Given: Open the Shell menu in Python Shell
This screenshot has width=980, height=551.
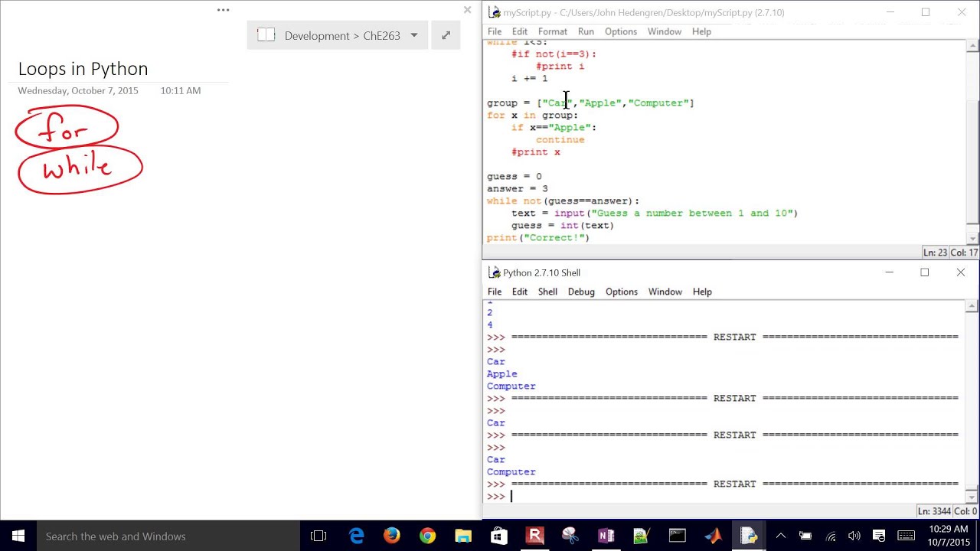Looking at the screenshot, I should tap(547, 292).
